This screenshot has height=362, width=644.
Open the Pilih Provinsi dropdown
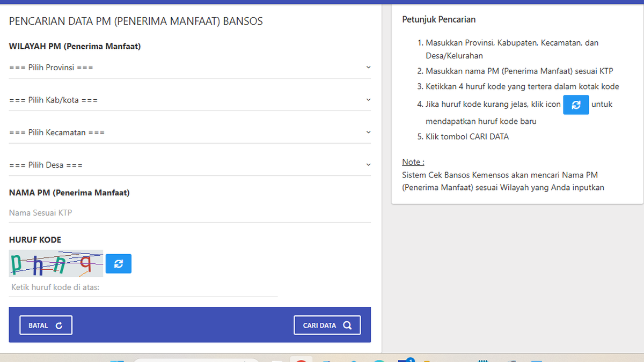pos(190,68)
